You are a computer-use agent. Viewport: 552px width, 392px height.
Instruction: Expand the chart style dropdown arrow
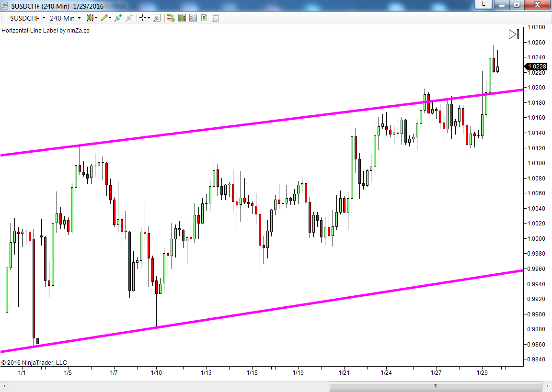(96, 18)
